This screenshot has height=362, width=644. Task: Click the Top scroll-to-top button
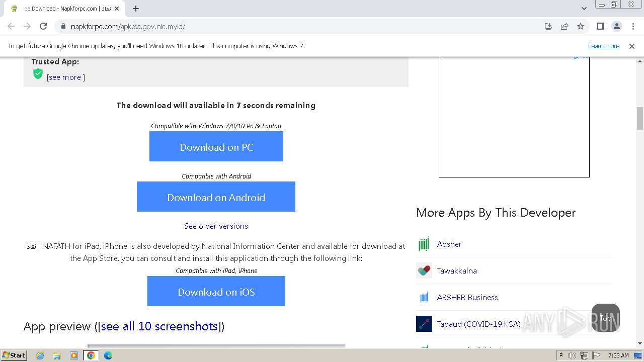click(x=606, y=318)
